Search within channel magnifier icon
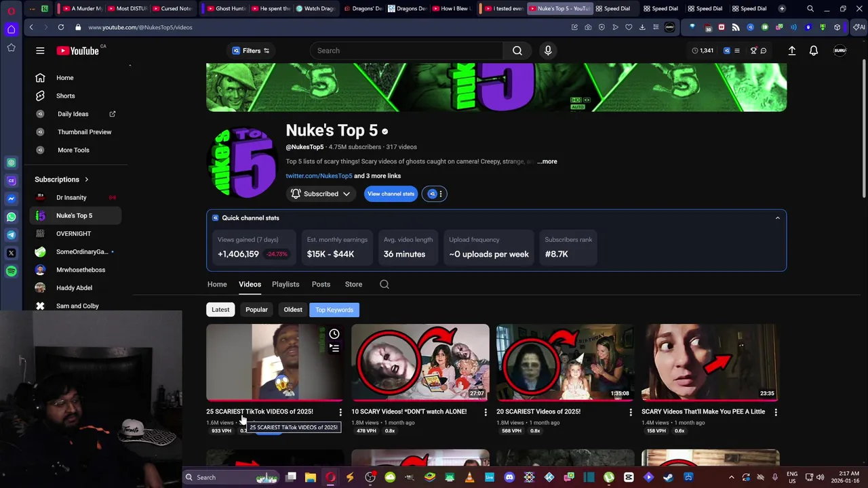The width and height of the screenshot is (868, 488). pyautogui.click(x=384, y=285)
